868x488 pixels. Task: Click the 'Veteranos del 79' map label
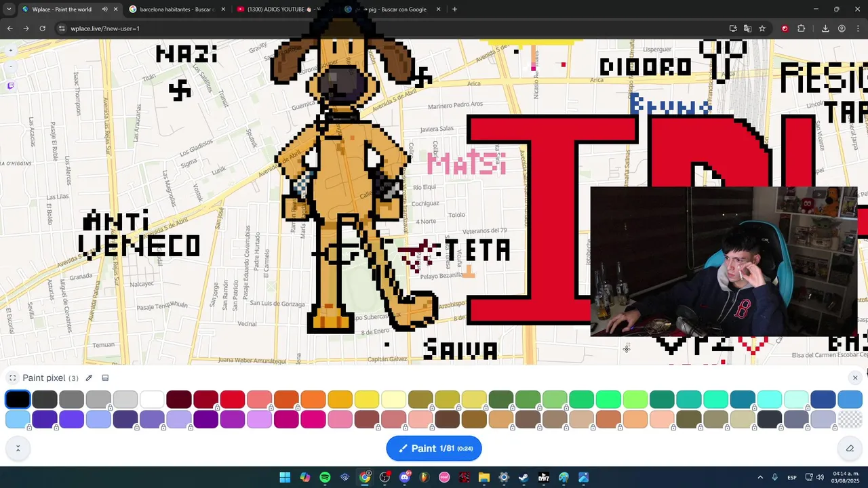pos(484,231)
